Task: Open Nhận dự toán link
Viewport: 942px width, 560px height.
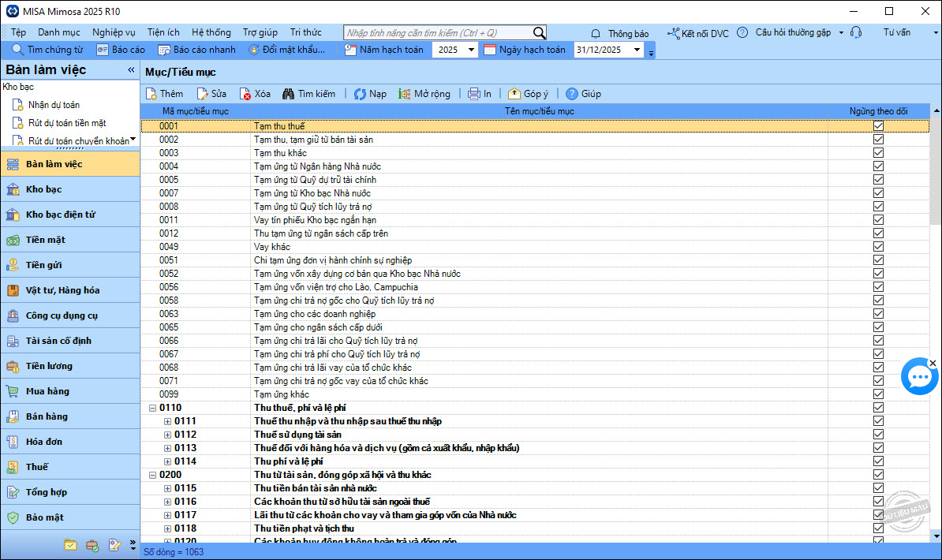Action: [54, 105]
